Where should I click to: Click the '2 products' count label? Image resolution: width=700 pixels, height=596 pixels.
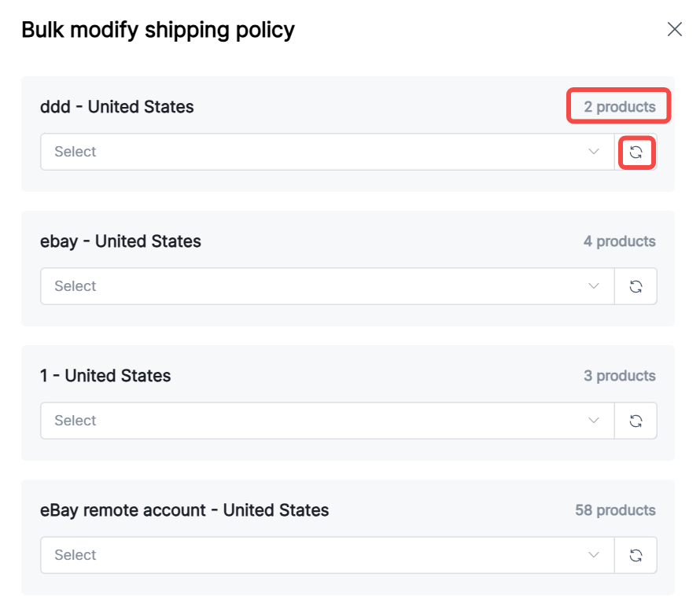point(619,107)
